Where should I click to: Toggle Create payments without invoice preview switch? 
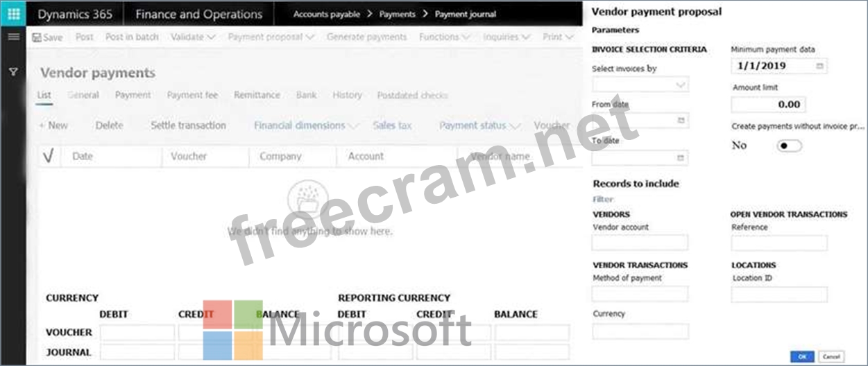tap(789, 146)
